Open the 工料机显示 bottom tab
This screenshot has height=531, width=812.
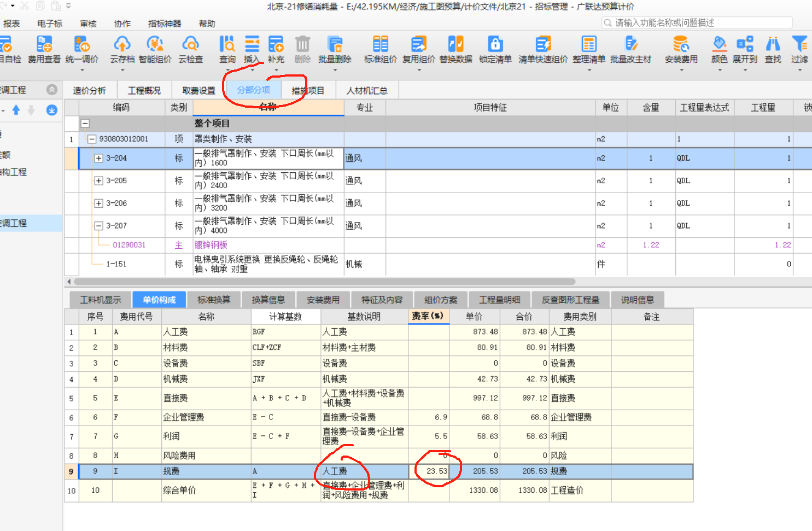[101, 300]
